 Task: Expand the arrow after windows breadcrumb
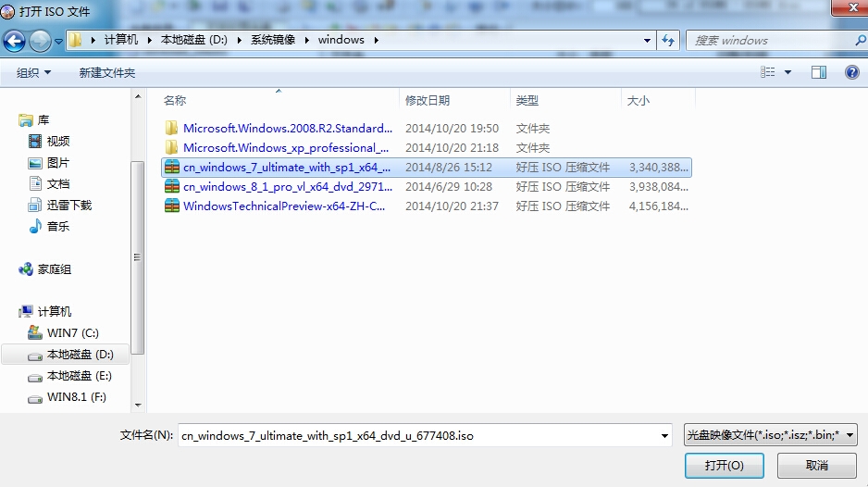(x=377, y=40)
